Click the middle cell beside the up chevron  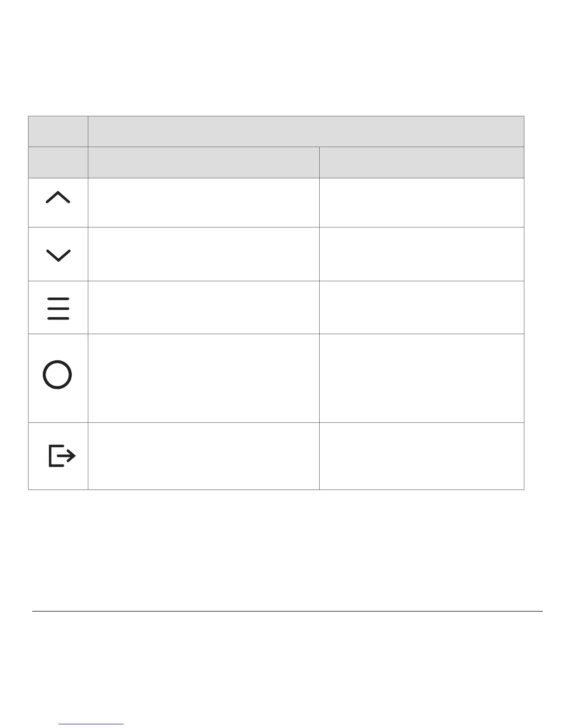point(203,203)
